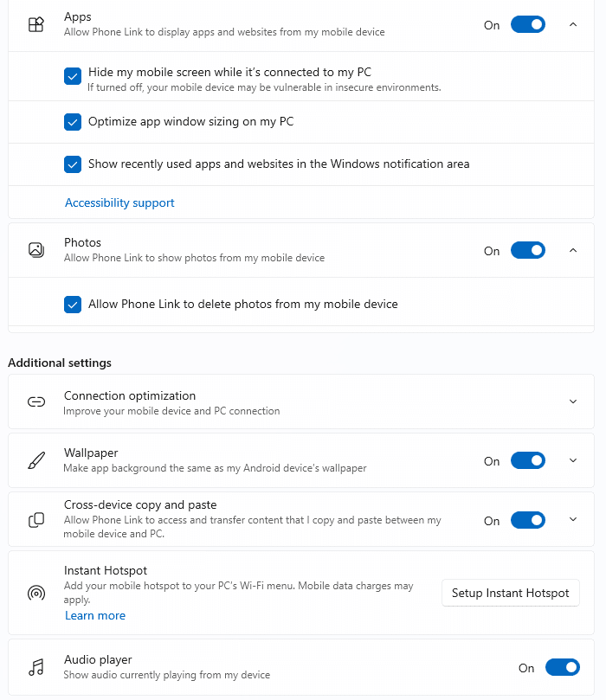
Task: Click the Connection optimization link icon
Action: (36, 401)
